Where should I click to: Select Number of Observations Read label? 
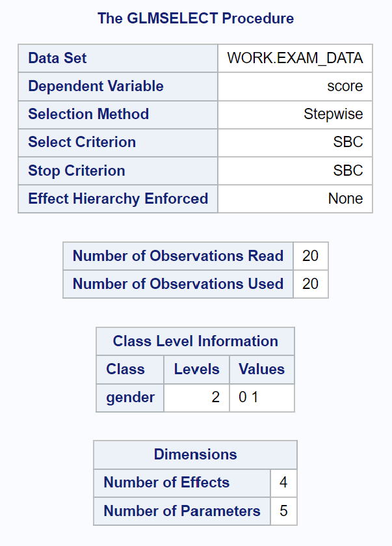point(178,256)
